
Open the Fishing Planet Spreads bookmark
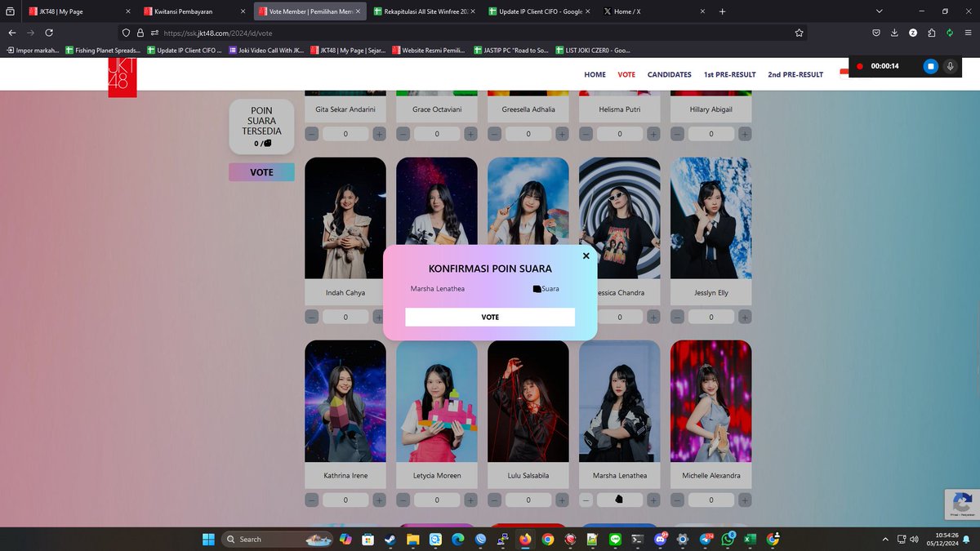102,50
